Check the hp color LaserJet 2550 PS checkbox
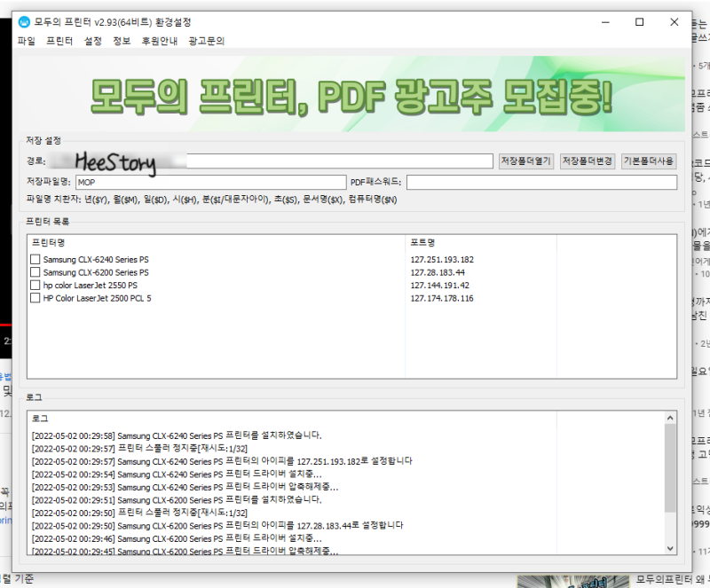The height and width of the screenshot is (588, 710). tap(35, 286)
